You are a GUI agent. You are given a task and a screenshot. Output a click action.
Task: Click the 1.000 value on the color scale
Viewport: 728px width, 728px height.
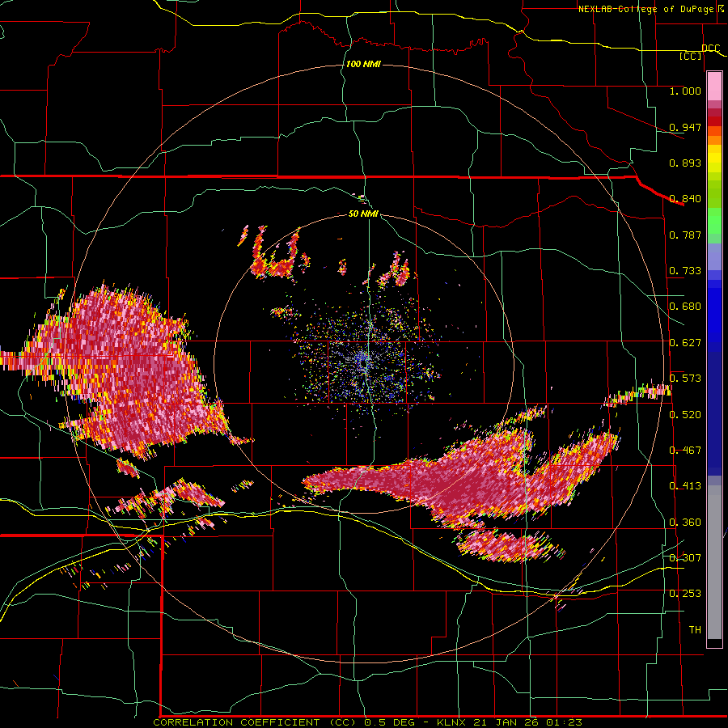pyautogui.click(x=685, y=91)
